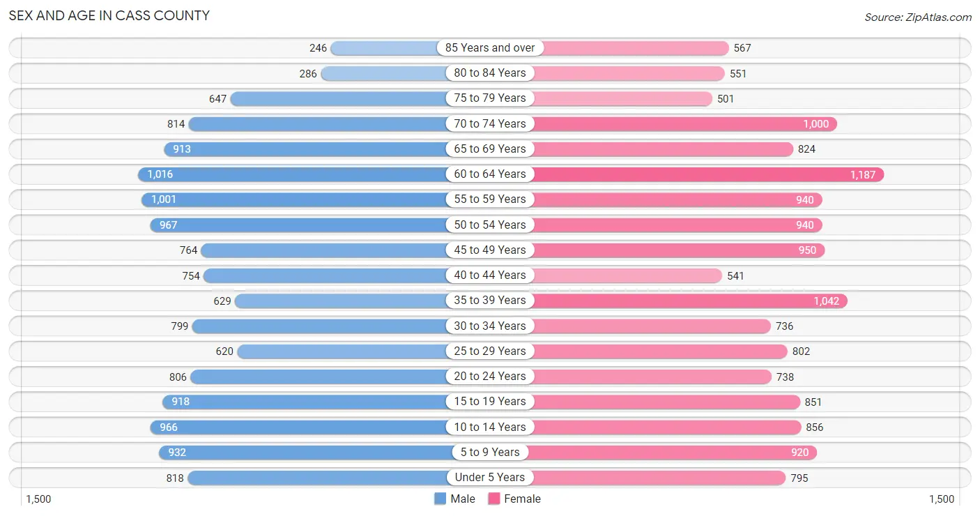
Task: Click the pink Female legend swatch
Action: pyautogui.click(x=494, y=499)
